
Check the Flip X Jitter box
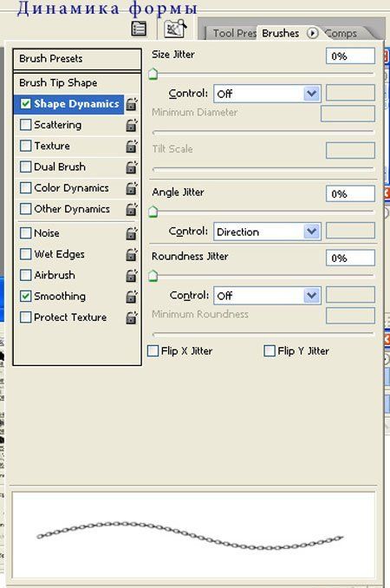[153, 351]
